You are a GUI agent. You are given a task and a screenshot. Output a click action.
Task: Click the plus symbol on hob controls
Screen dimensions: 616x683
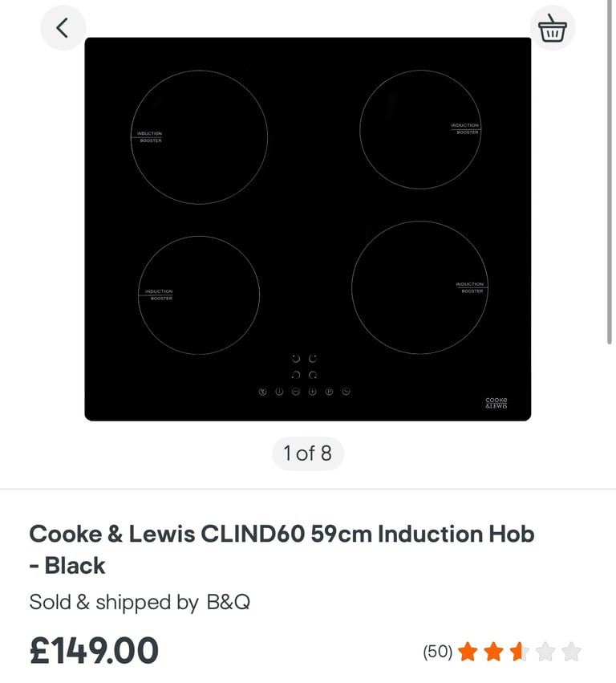click(312, 392)
